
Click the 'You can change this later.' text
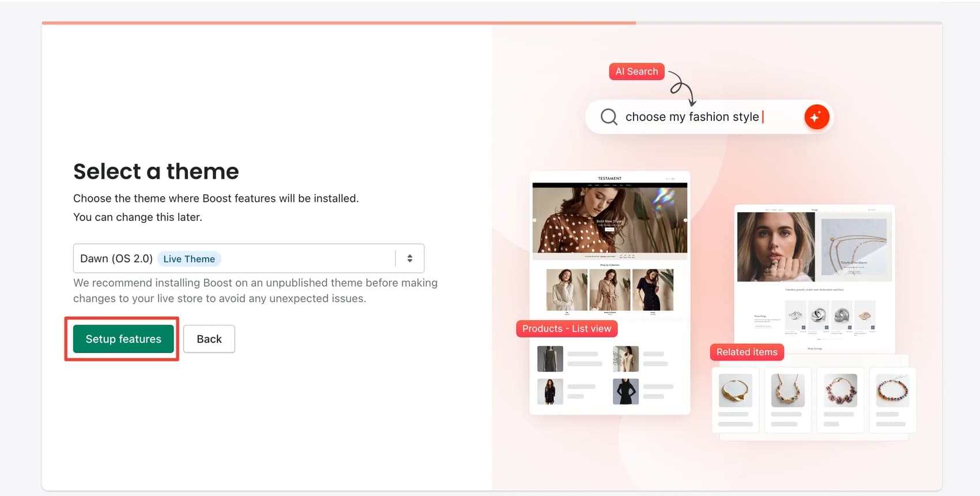pyautogui.click(x=138, y=217)
